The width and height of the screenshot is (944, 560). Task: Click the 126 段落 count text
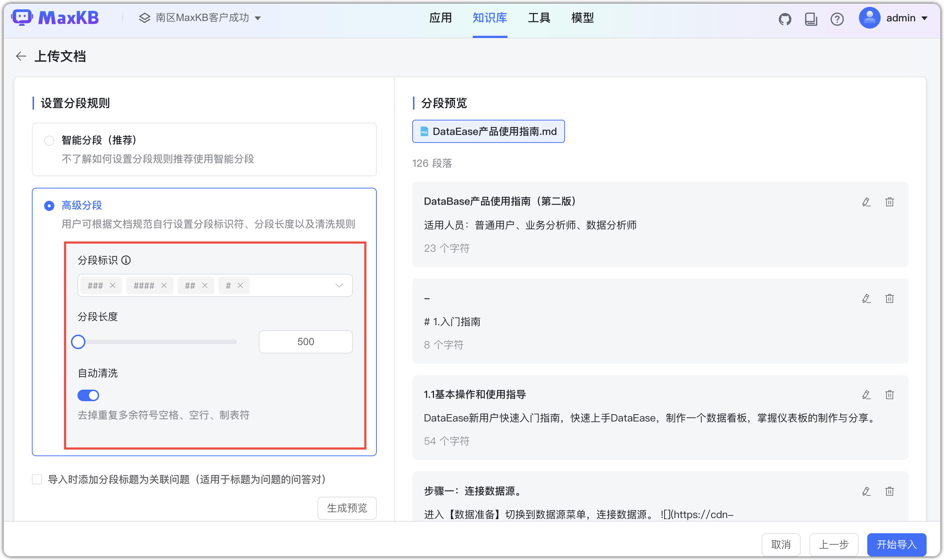pos(432,164)
